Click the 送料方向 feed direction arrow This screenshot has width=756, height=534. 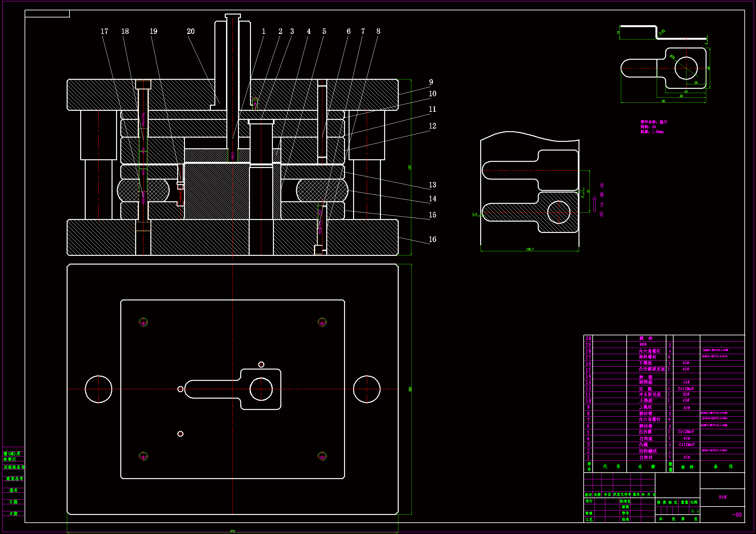click(594, 204)
